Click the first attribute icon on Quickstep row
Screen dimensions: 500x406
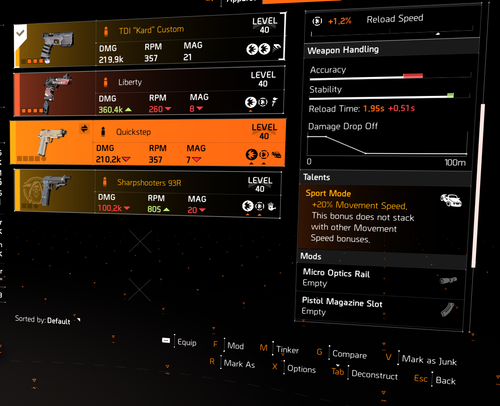click(251, 155)
